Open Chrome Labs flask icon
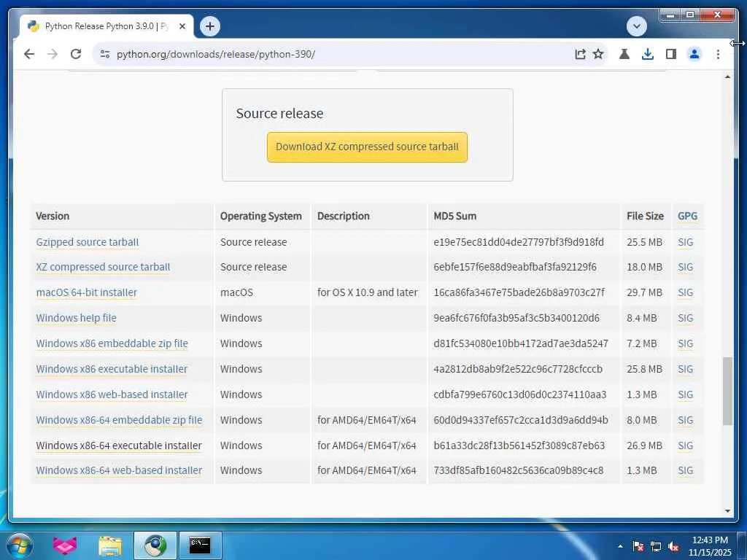Screen dimensions: 747x560 [x=624, y=54]
